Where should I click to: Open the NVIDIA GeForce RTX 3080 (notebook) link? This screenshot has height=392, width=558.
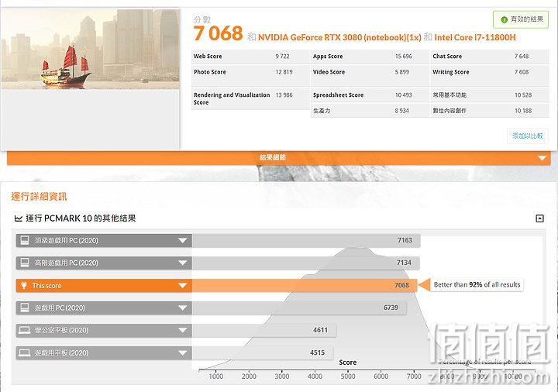coord(339,37)
